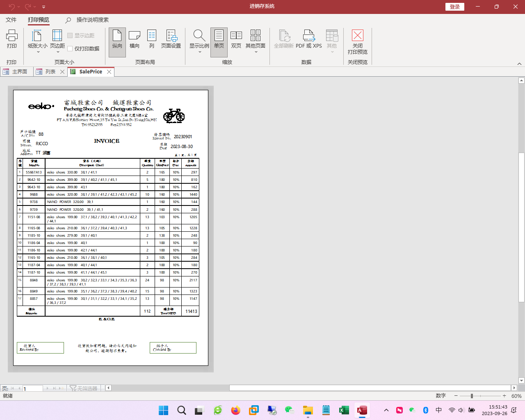Screen dimensions: 525x420
Task: Click the page number input field
Action: (x=32, y=388)
